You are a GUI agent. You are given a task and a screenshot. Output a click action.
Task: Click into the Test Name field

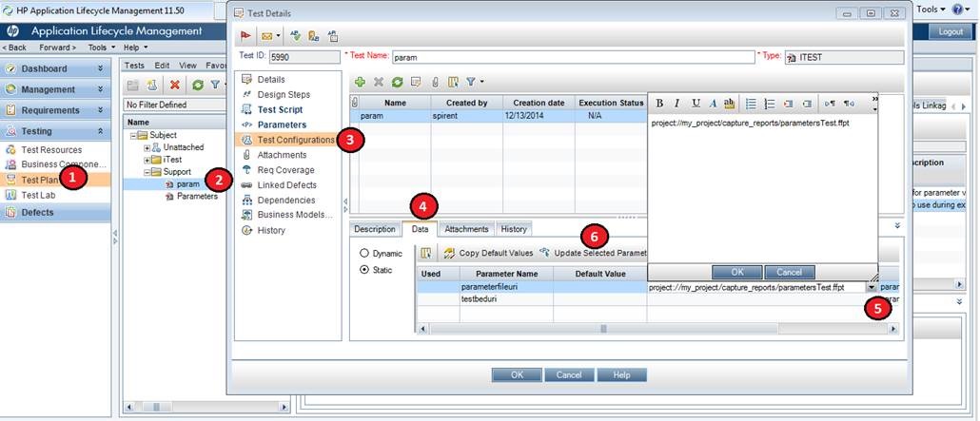point(571,57)
